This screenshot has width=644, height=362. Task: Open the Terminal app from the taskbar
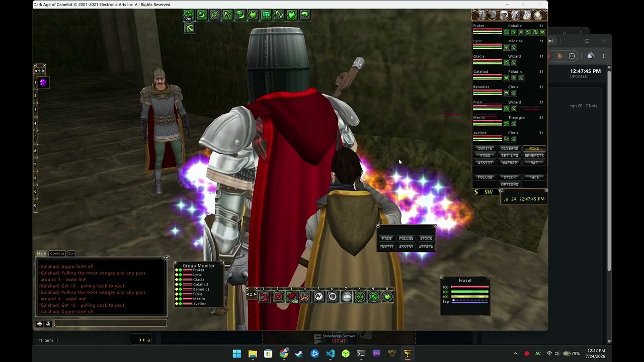pos(361,353)
